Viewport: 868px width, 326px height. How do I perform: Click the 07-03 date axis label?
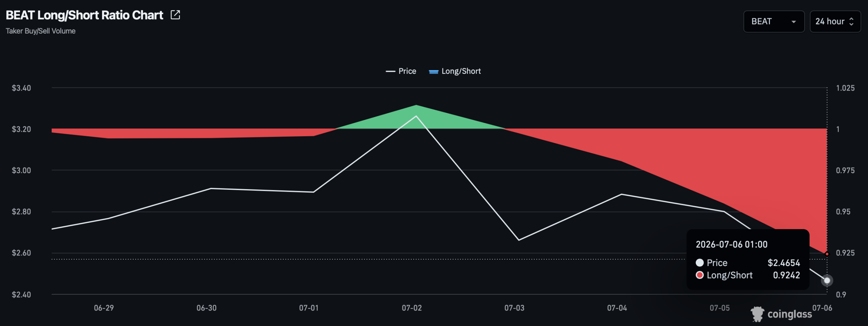514,308
